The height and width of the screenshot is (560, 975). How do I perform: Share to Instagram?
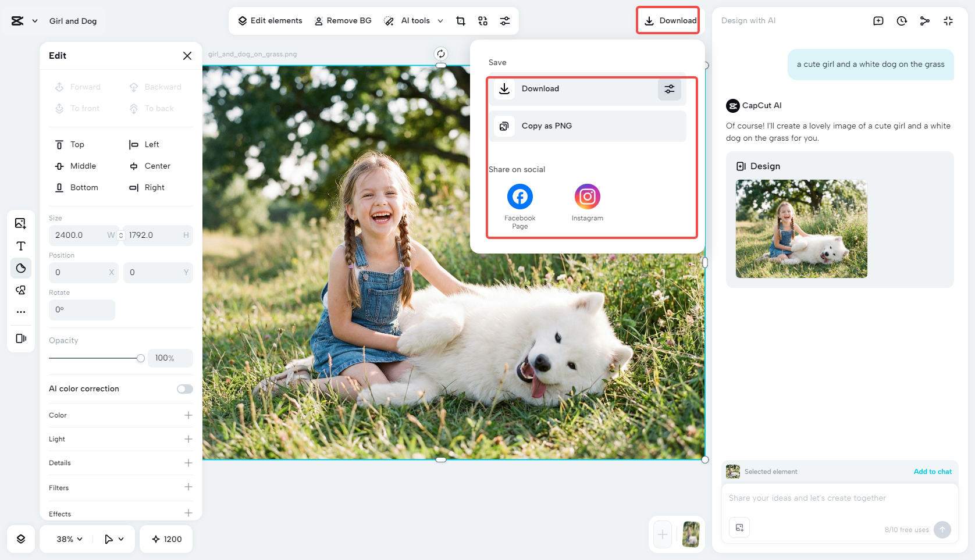(x=587, y=197)
